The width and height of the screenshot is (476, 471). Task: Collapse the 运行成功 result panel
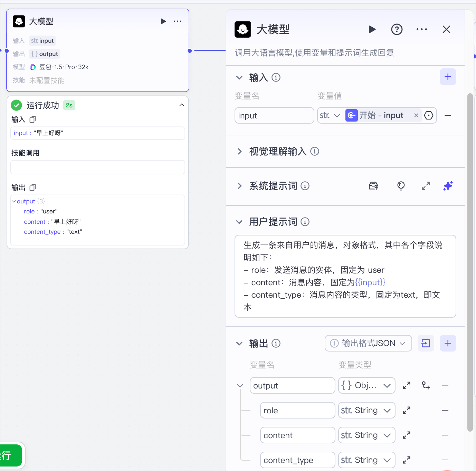pos(182,105)
